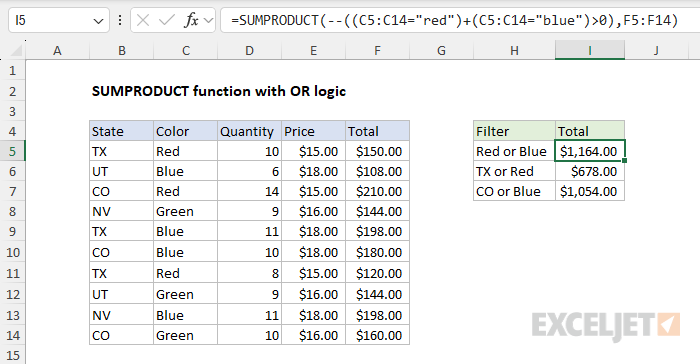Expand the fx dropdown chevron
The height and width of the screenshot is (364, 700).
point(208,21)
